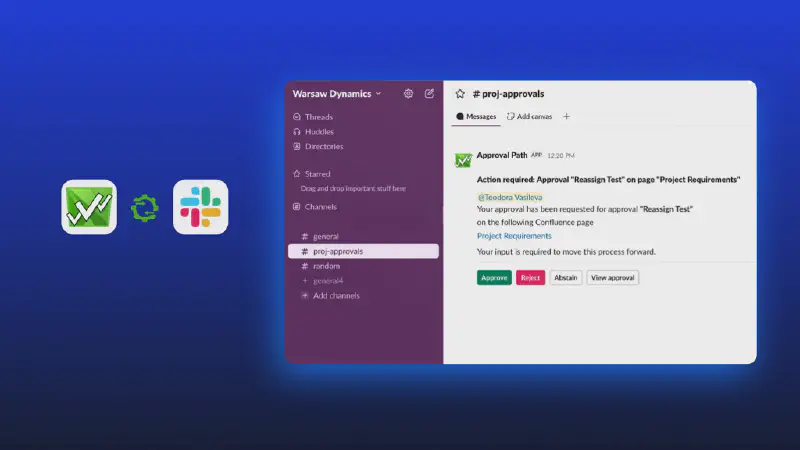Click the hash icon beside general
This screenshot has width=800, height=450.
305,236
